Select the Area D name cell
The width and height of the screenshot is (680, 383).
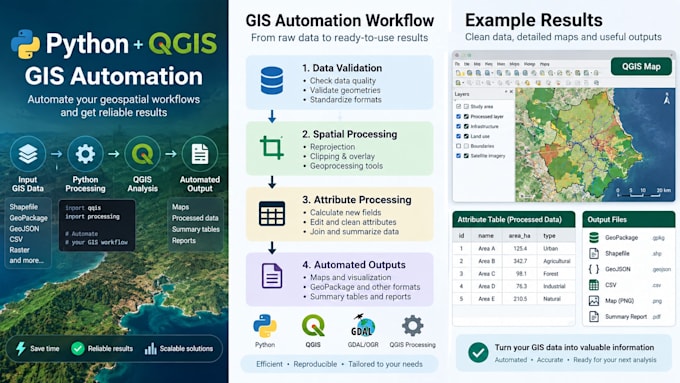coord(487,286)
